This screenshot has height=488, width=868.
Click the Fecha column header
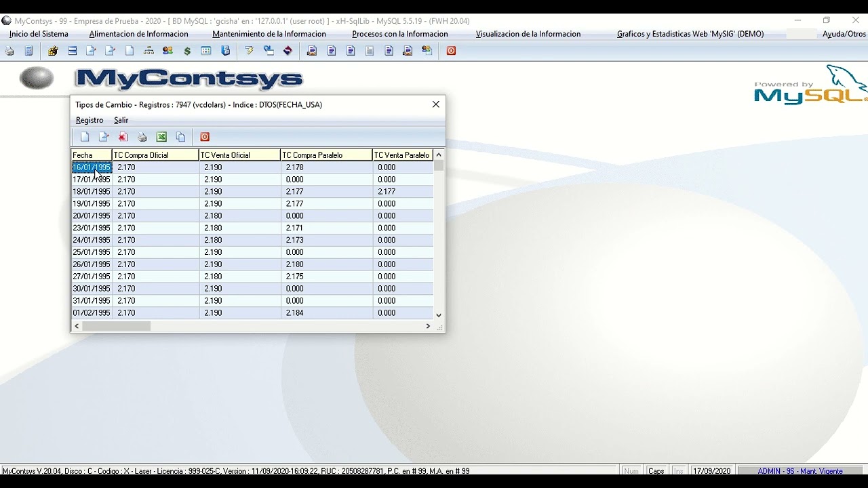(92, 155)
